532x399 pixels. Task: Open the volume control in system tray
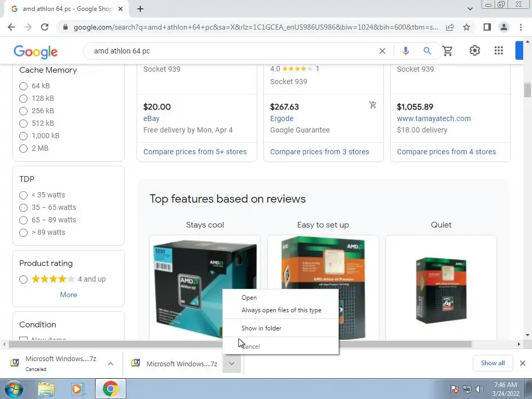click(x=480, y=389)
